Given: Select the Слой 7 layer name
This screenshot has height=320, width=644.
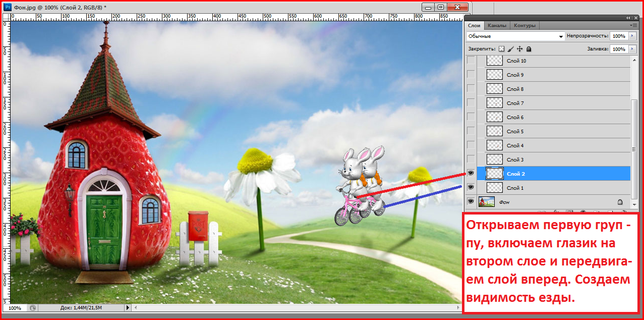Looking at the screenshot, I should pos(515,103).
